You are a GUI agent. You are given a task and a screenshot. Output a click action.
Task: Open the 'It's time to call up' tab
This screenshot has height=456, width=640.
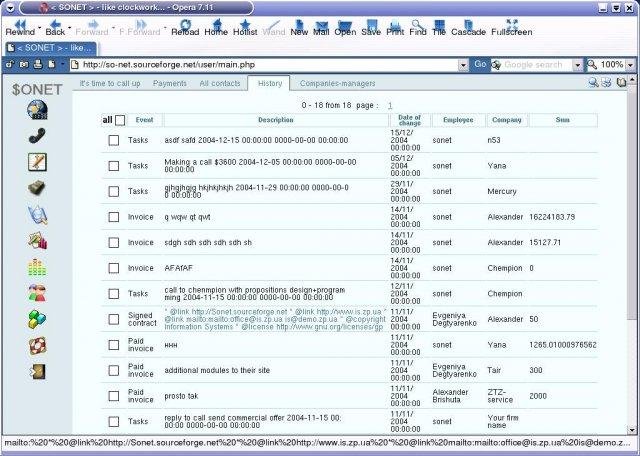[x=110, y=83]
